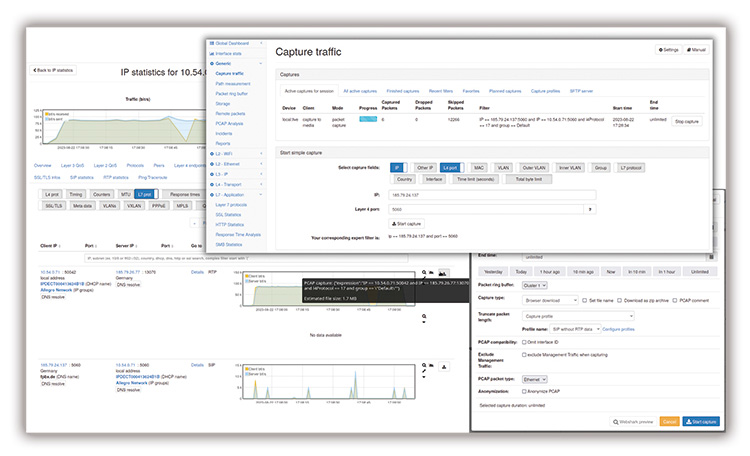Image resolution: width=750 pixels, height=456 pixels.
Task: Check the Omit interface ID option
Action: pyautogui.click(x=522, y=342)
